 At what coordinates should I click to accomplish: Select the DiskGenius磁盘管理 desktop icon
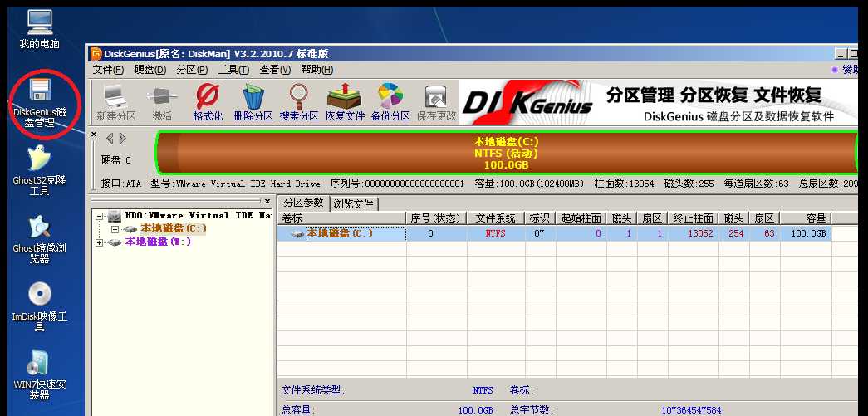point(39,103)
